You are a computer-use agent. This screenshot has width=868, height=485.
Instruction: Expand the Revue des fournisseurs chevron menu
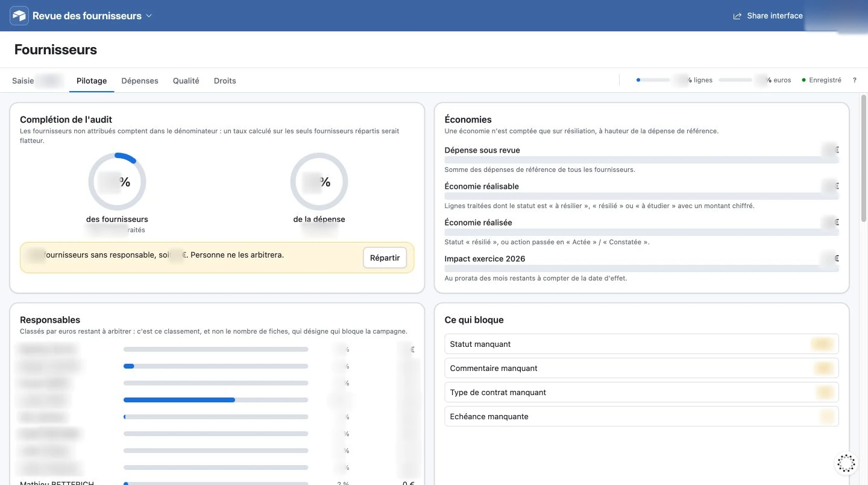(149, 16)
